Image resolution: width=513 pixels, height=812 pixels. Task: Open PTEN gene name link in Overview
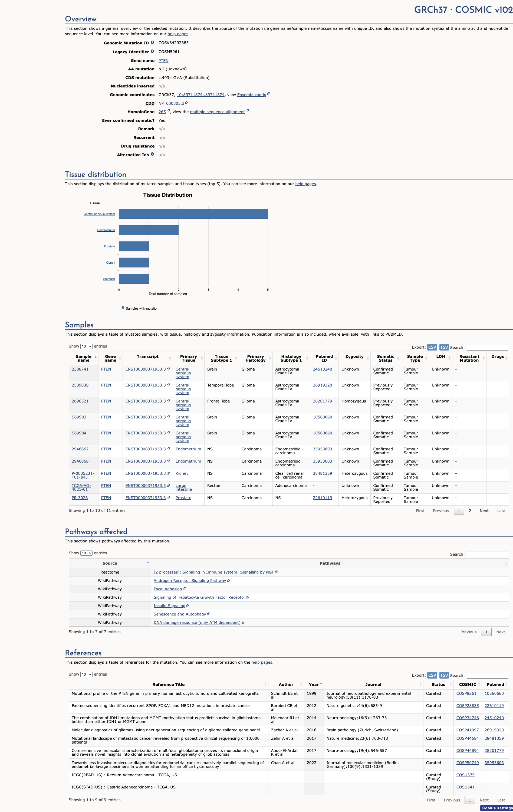(163, 61)
